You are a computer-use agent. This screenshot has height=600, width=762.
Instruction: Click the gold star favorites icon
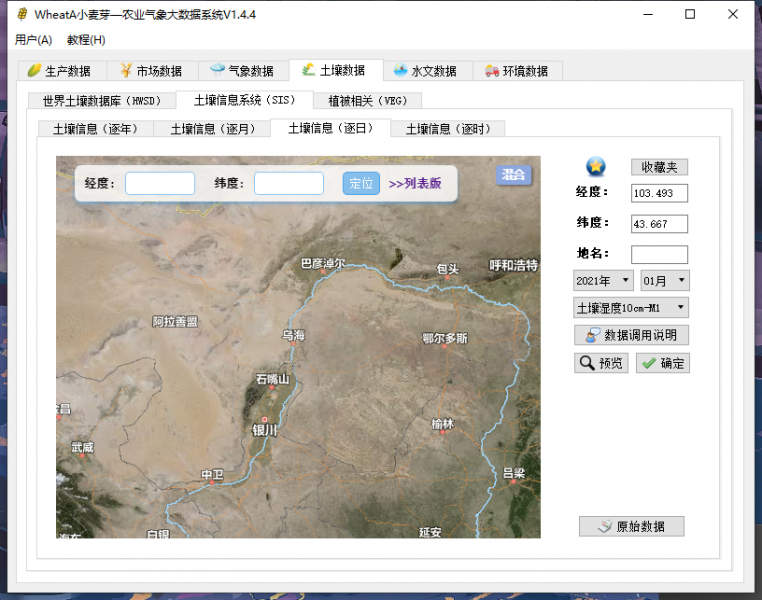coord(596,167)
